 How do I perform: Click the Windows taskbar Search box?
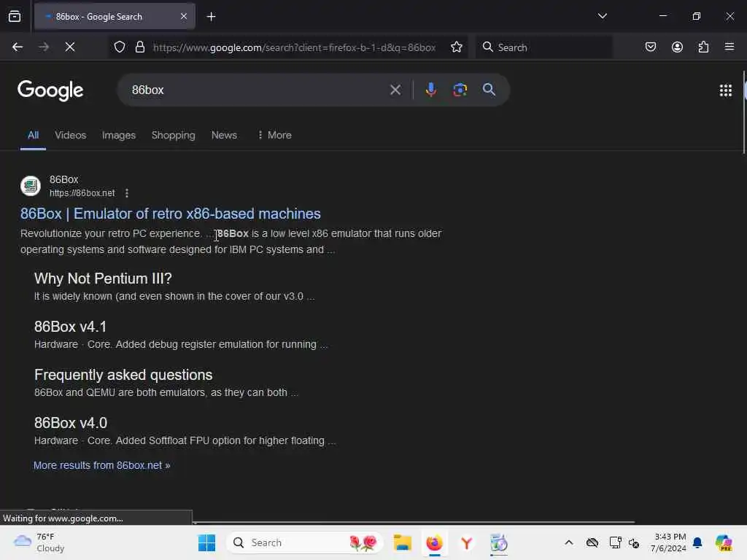click(305, 542)
